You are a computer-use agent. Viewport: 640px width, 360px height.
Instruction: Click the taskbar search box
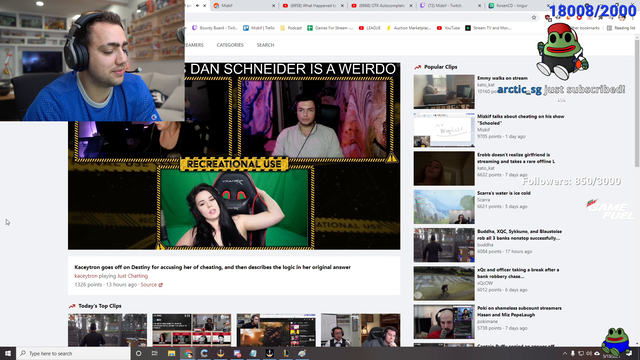coord(73,353)
